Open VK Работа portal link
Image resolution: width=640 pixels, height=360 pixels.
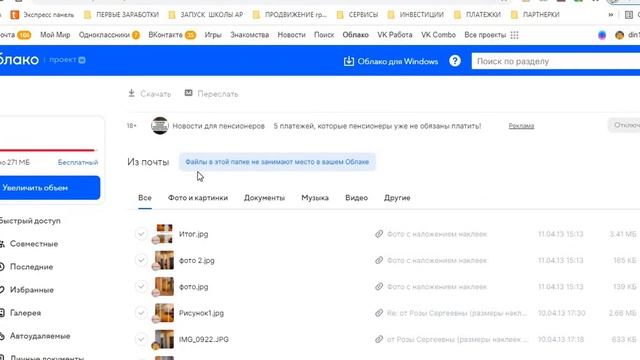click(395, 35)
